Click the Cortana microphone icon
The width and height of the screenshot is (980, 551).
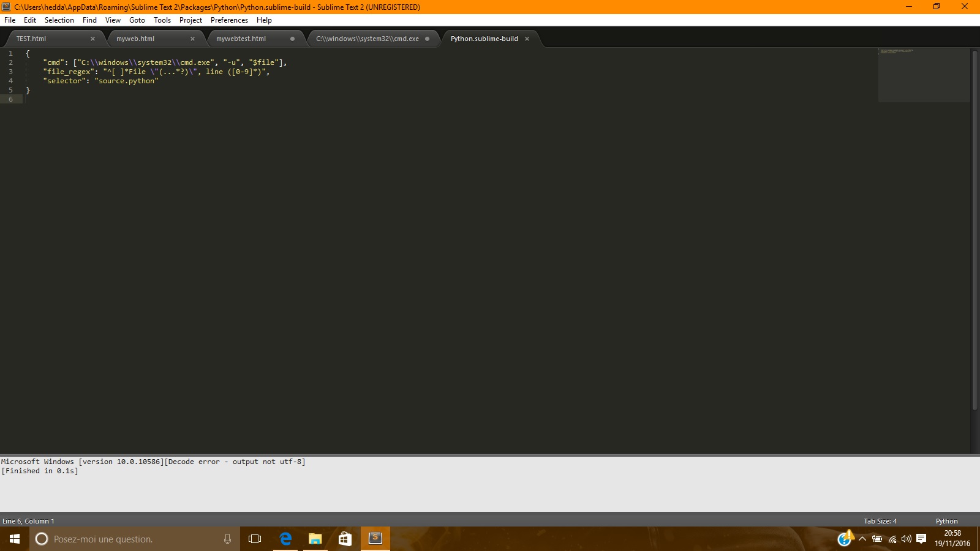pos(227,539)
